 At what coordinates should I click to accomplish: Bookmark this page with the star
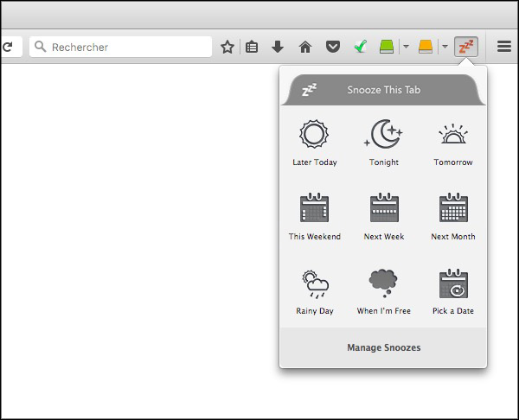[227, 47]
